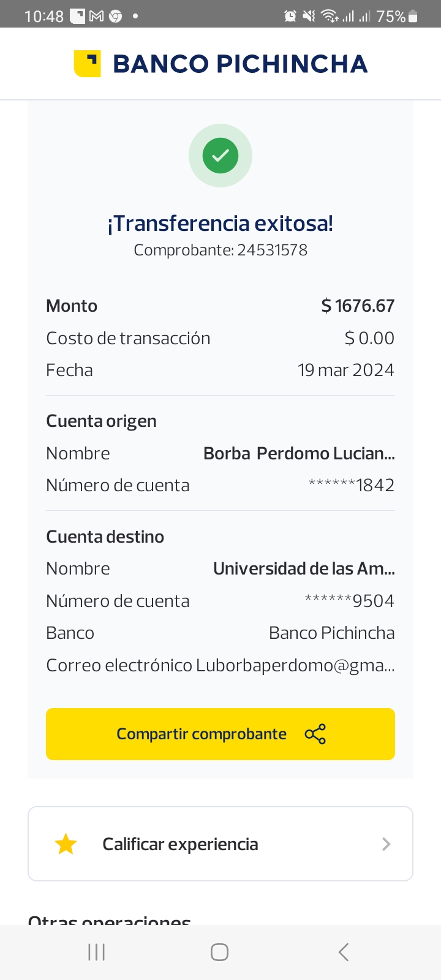Open recent apps with navigation icon
The width and height of the screenshot is (441, 980).
97,952
